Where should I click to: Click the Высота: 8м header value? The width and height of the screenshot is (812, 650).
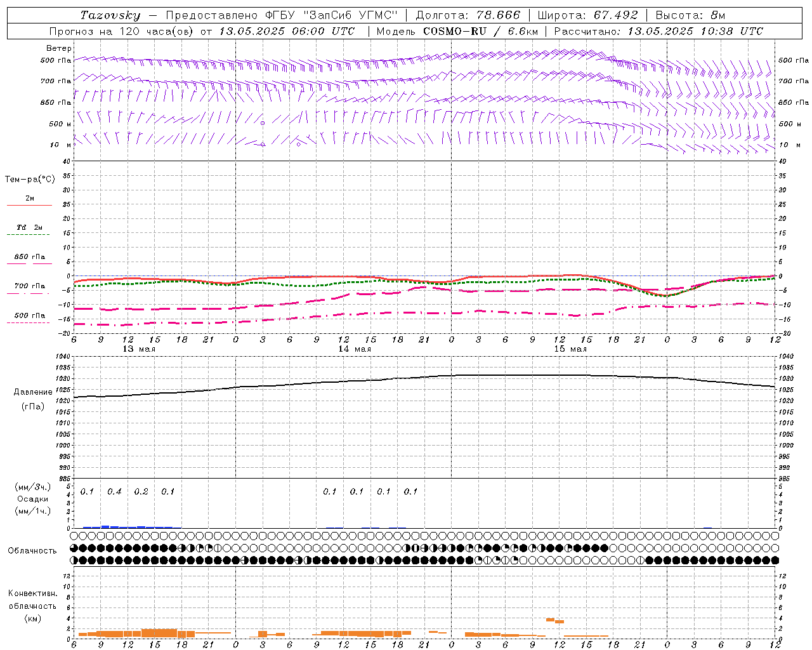pos(690,15)
